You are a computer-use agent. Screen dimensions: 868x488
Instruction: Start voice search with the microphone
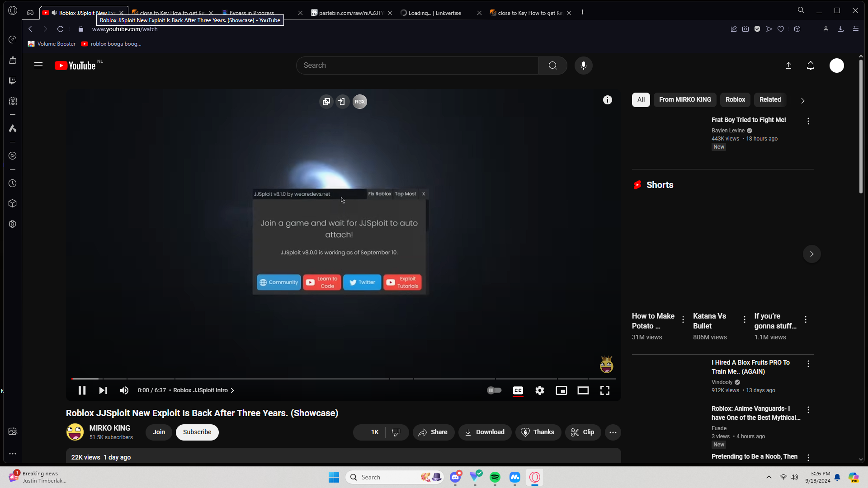(x=584, y=66)
